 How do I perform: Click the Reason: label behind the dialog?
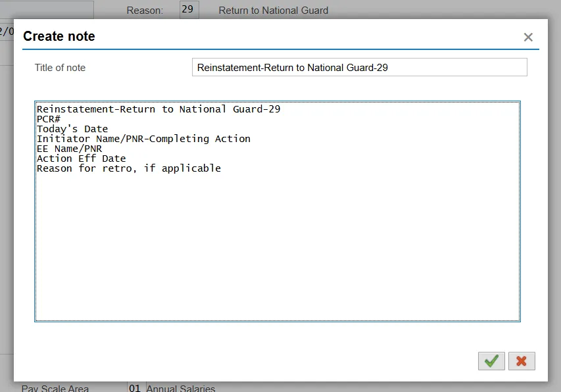[145, 11]
